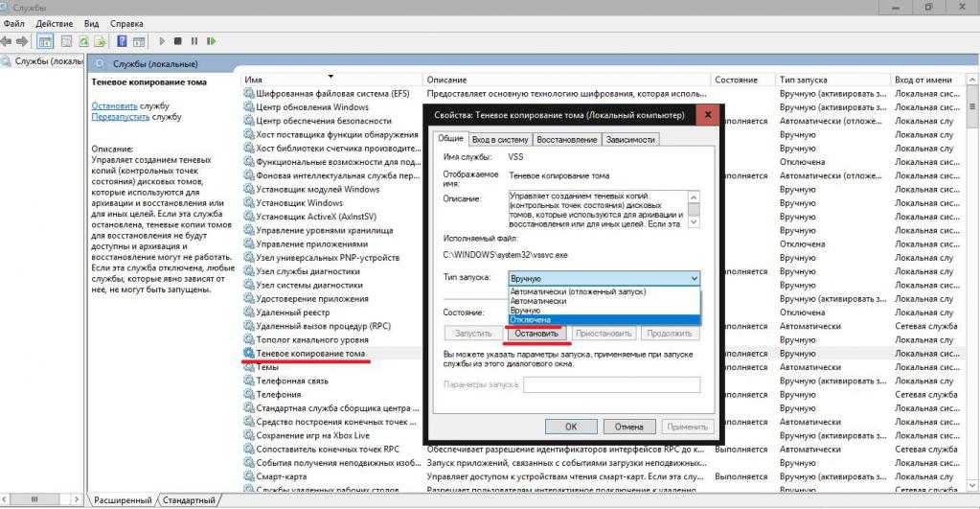Click the Start Service play icon in toolbar
Image resolution: width=980 pixels, height=509 pixels.
coord(161,41)
